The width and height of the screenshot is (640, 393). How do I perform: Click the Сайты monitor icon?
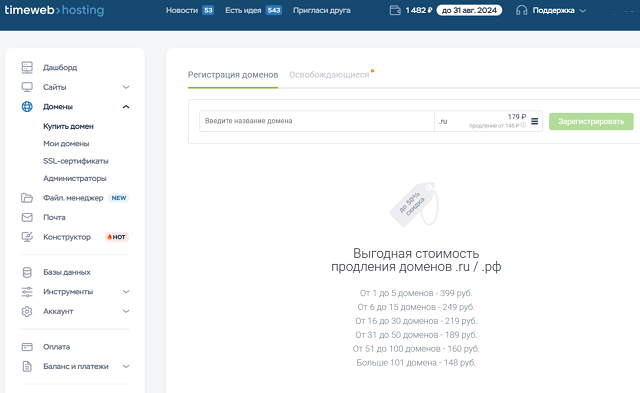pyautogui.click(x=27, y=87)
